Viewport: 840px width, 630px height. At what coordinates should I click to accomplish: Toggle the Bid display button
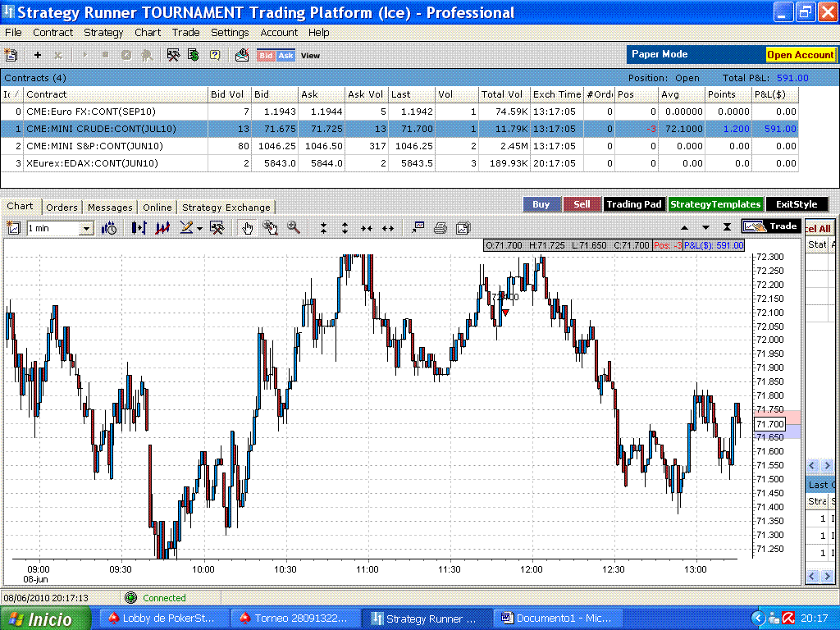click(x=266, y=56)
